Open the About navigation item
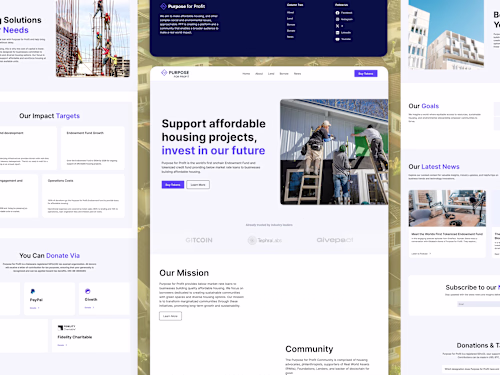500x375 pixels. [259, 74]
